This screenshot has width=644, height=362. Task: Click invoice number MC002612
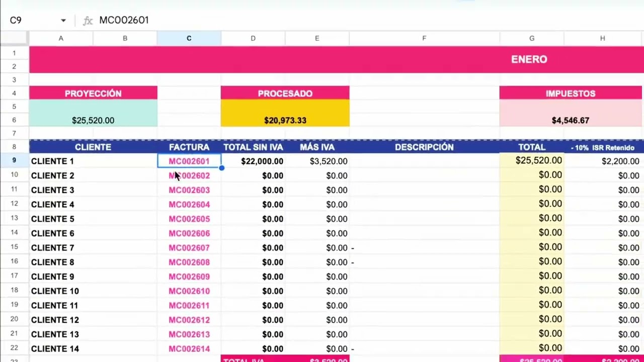click(189, 319)
